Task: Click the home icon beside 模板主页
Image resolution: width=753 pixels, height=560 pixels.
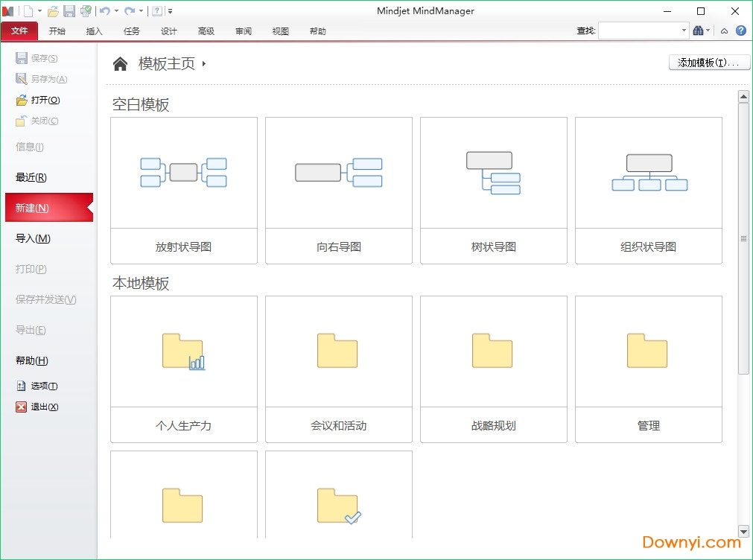Action: point(121,65)
